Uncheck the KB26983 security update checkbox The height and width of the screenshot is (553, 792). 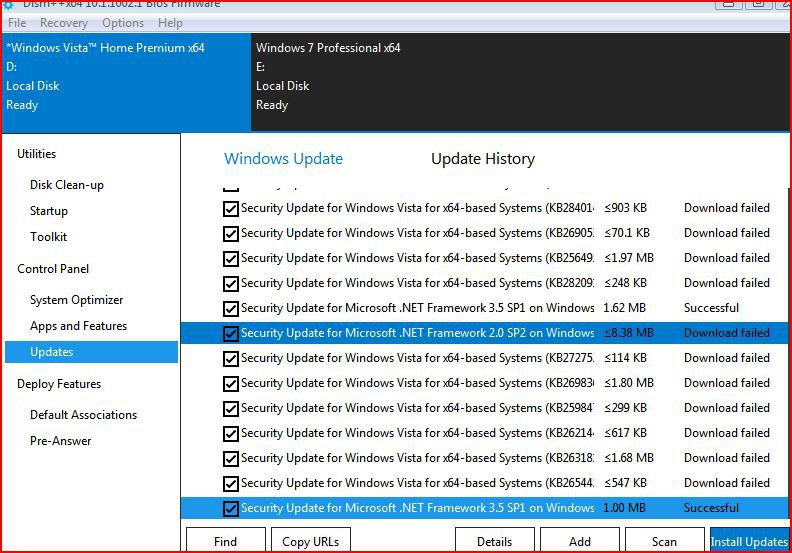pos(231,384)
